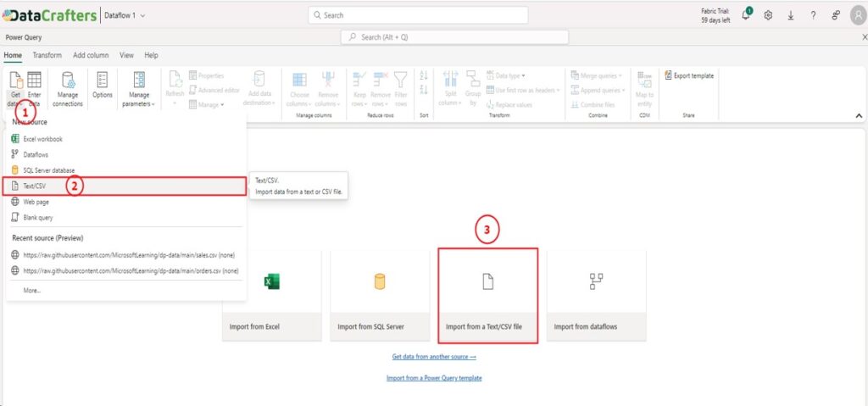Image resolution: width=868 pixels, height=406 pixels.
Task: Choose recent source orders.csv
Action: tap(126, 271)
